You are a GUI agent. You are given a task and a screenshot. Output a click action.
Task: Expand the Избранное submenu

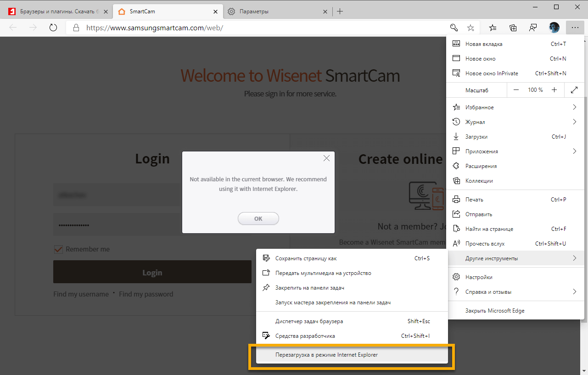[x=515, y=107]
